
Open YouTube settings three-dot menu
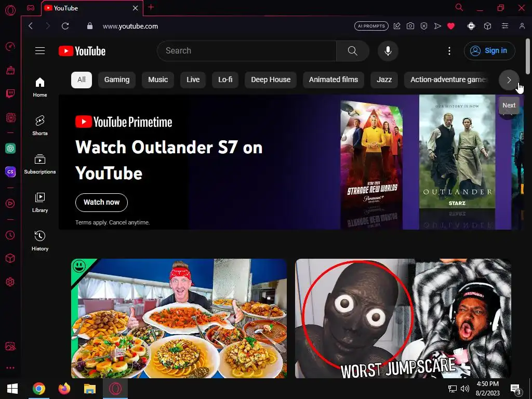(449, 51)
